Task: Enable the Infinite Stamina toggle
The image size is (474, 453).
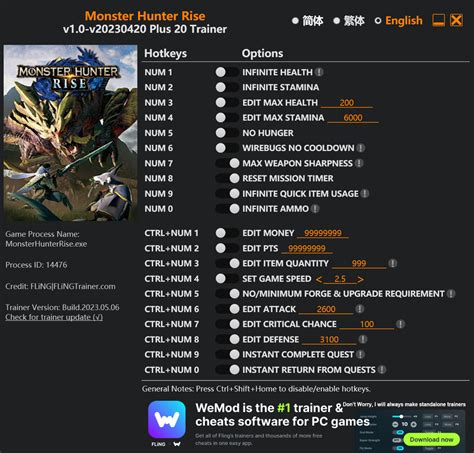Action: (227, 87)
